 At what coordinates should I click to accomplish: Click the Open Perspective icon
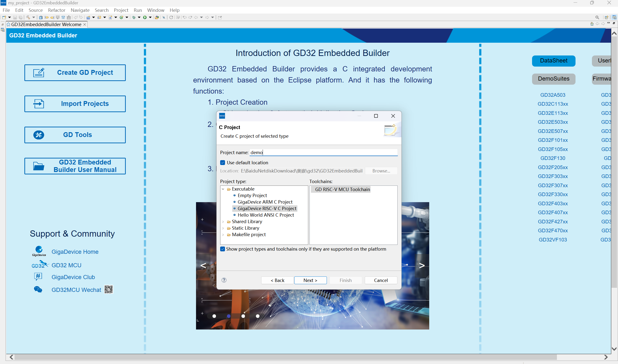(606, 17)
